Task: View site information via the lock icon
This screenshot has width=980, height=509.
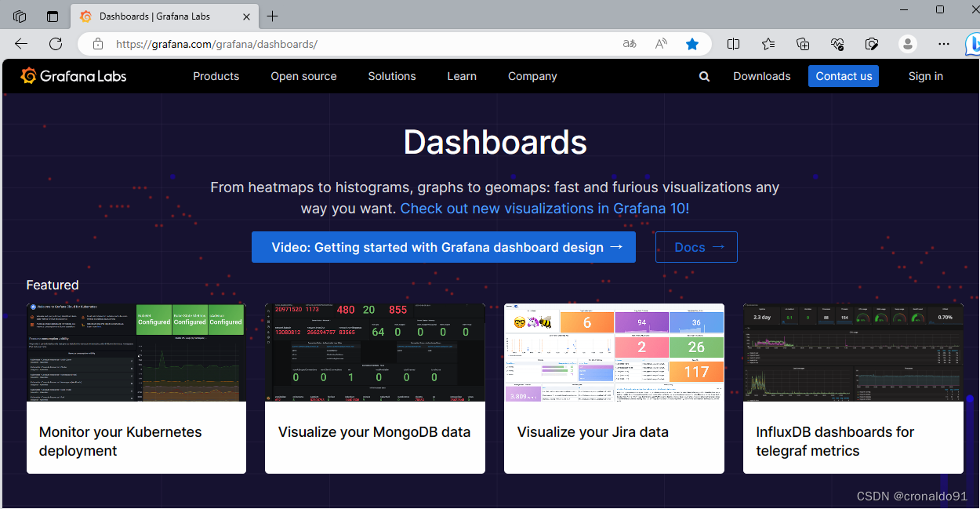Action: click(98, 44)
